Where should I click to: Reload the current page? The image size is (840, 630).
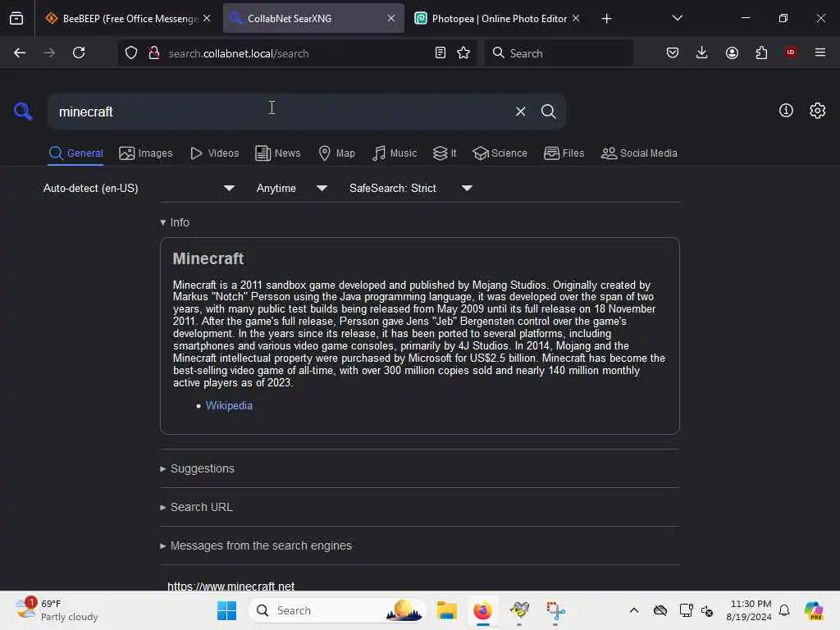coord(79,52)
